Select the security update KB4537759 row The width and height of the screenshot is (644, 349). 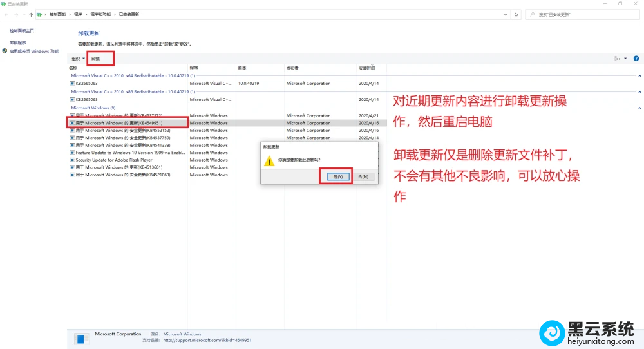[227, 138]
